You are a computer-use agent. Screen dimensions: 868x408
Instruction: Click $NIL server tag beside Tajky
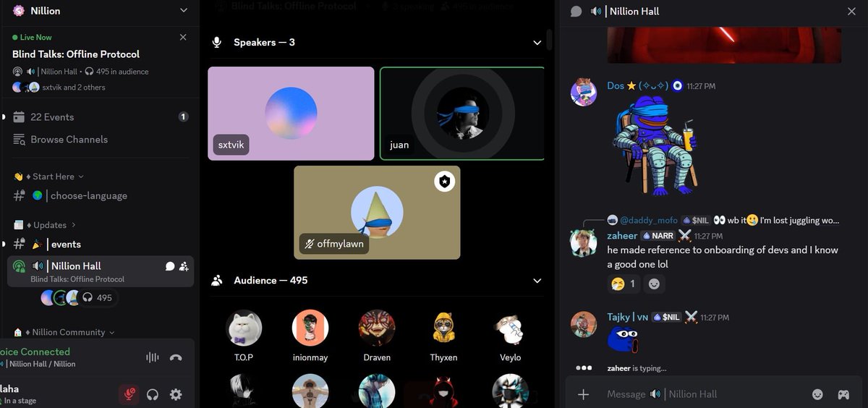(x=666, y=318)
